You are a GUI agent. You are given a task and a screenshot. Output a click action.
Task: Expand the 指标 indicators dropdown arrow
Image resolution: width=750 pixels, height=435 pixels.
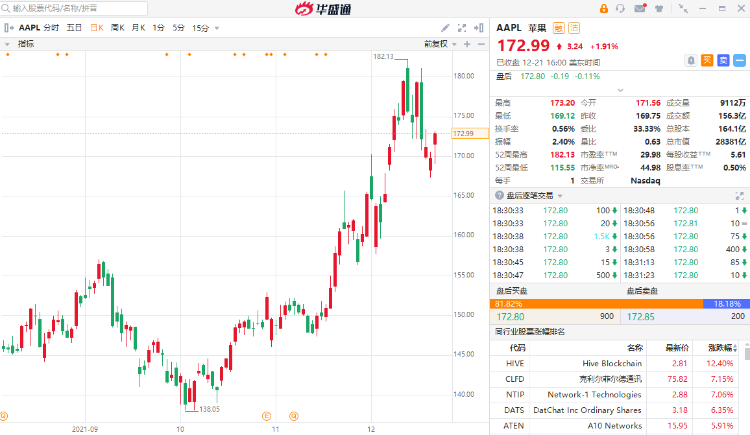[7, 44]
